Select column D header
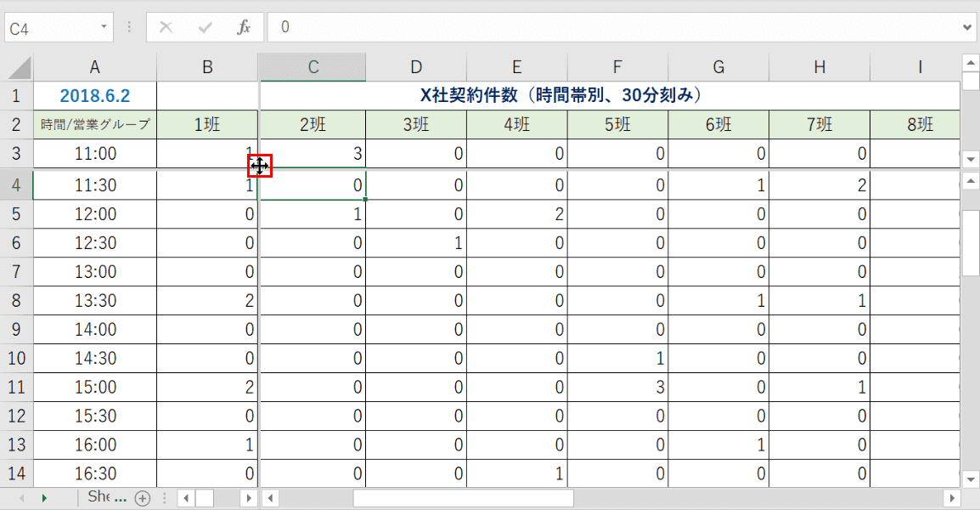The image size is (980, 510). (x=416, y=67)
